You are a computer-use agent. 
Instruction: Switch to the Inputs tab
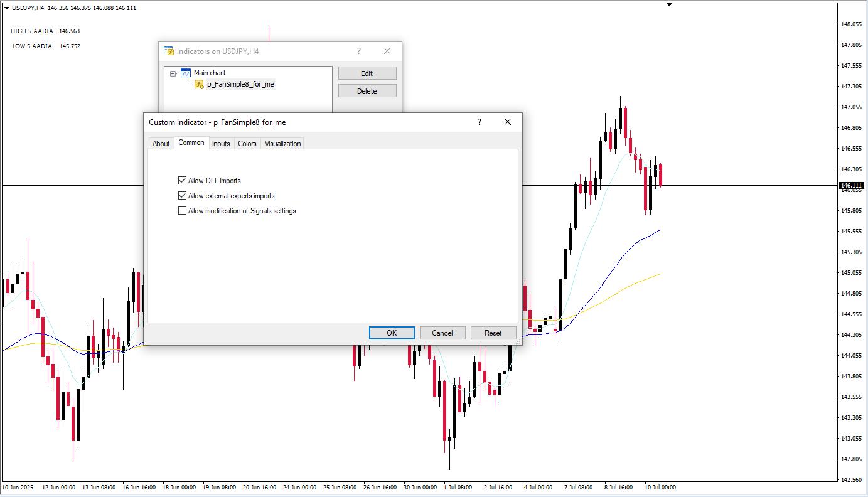click(x=221, y=144)
